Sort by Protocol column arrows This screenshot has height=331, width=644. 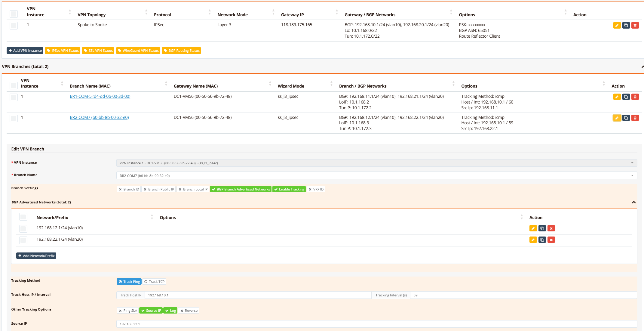[210, 12]
